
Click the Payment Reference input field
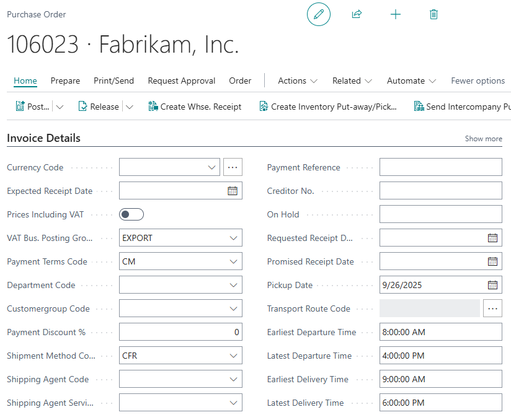(440, 167)
